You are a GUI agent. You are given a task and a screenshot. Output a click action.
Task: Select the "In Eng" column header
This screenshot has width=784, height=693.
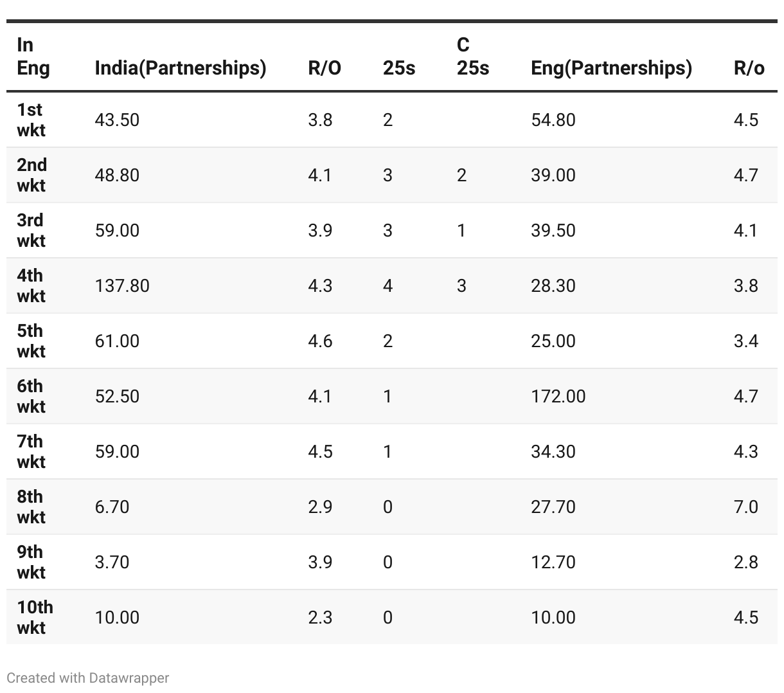pyautogui.click(x=33, y=56)
